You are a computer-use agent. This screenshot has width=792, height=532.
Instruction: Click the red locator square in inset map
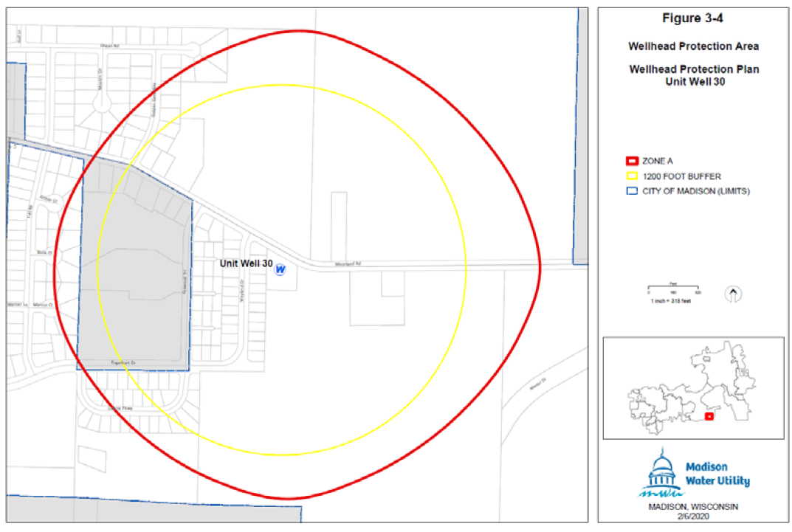pyautogui.click(x=709, y=416)
